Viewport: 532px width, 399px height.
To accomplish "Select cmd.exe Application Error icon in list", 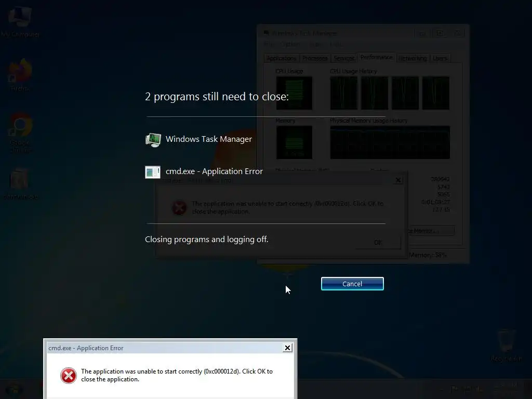I will pos(153,172).
